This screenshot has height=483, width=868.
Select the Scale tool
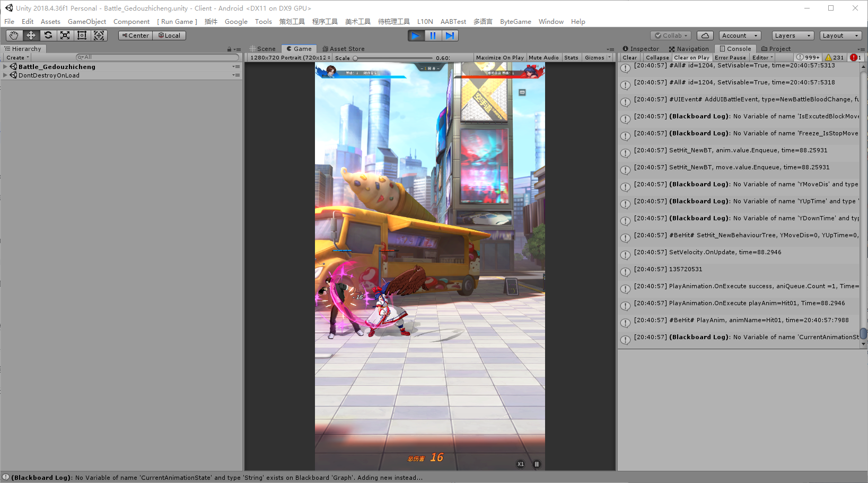[65, 36]
